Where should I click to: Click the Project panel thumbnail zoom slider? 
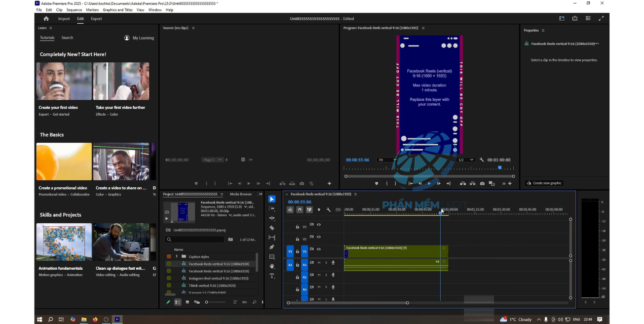coord(216,302)
